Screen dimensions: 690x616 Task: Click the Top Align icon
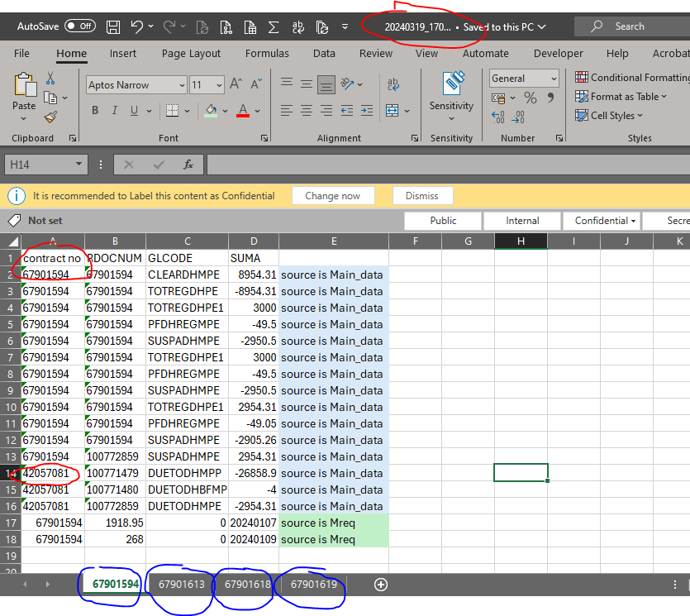pos(287,83)
